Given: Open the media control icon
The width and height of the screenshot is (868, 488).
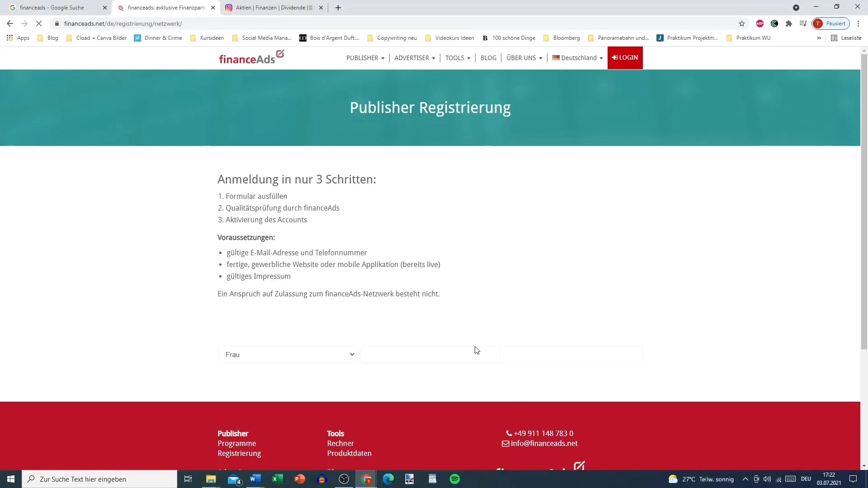Looking at the screenshot, I should point(803,23).
